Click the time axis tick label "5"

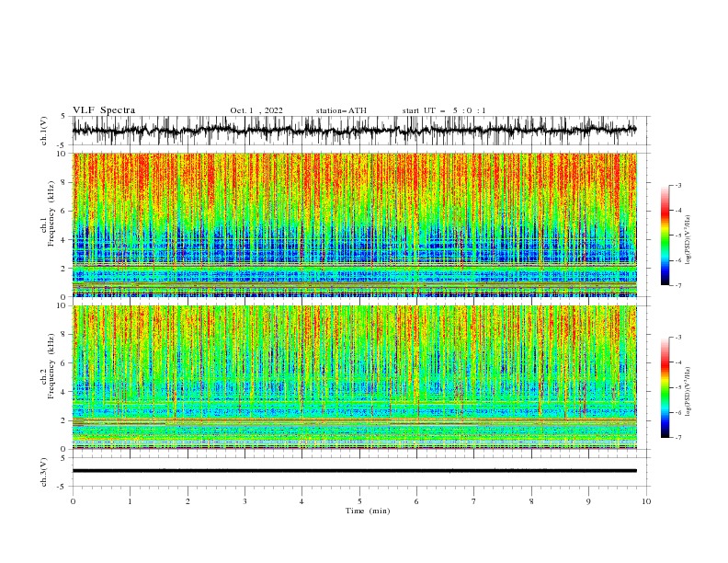[x=359, y=501]
